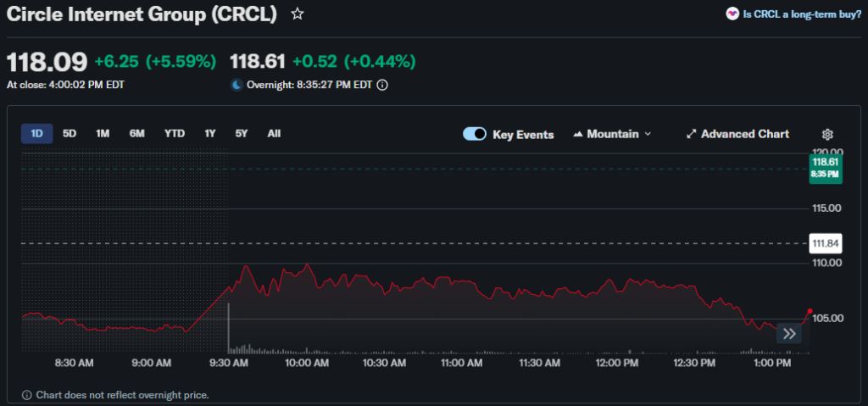Toggle the Key Events switch
868x406 pixels.
click(475, 134)
